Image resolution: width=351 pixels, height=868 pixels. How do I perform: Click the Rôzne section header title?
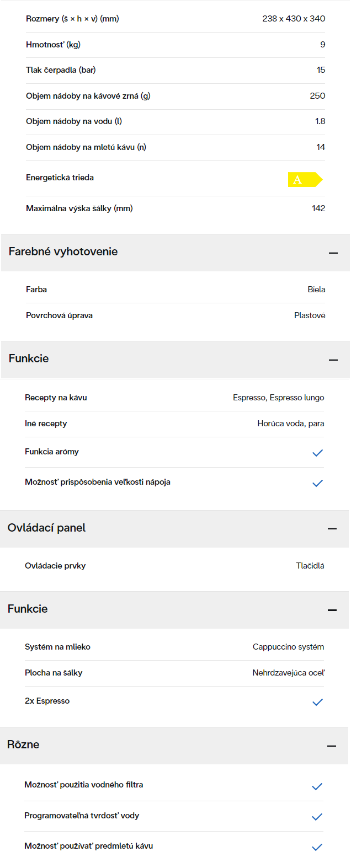tap(24, 745)
